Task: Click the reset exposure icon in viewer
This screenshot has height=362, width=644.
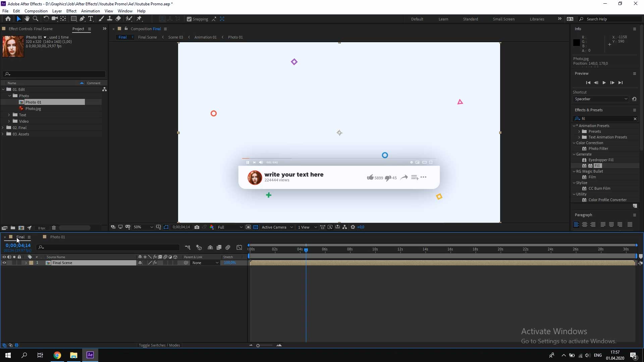Action: (353, 227)
